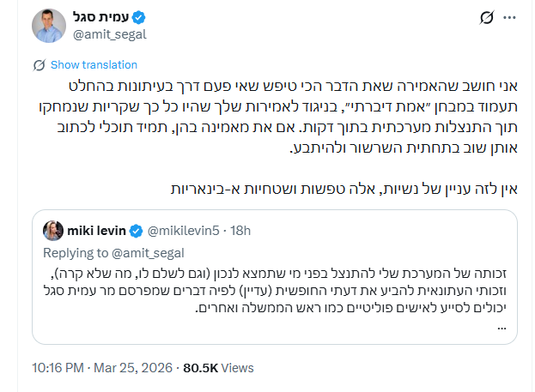Viewport: 535px width, 392px height.
Task: Click the Show translation link
Action: click(94, 65)
